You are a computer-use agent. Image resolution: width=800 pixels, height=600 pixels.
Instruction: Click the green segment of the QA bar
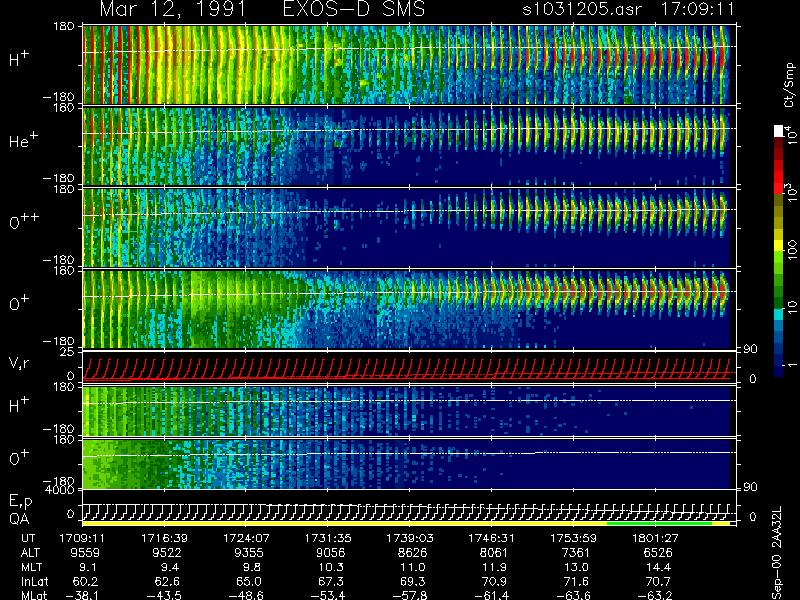(x=659, y=523)
